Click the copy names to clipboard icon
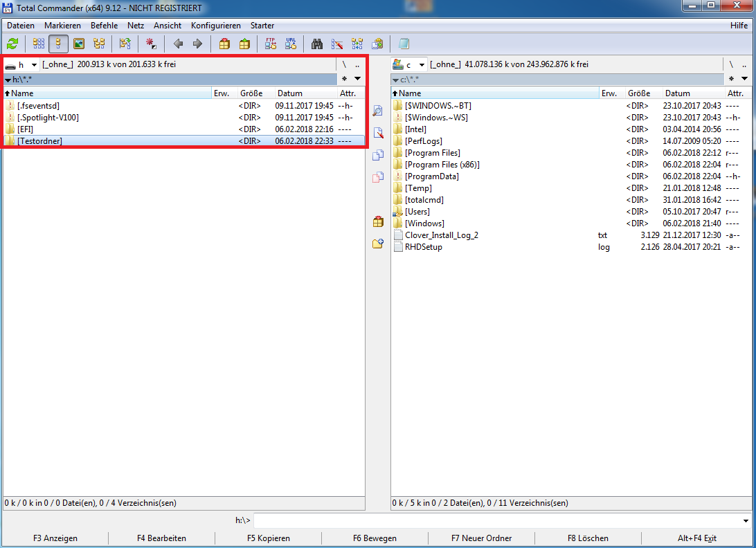 point(377,44)
